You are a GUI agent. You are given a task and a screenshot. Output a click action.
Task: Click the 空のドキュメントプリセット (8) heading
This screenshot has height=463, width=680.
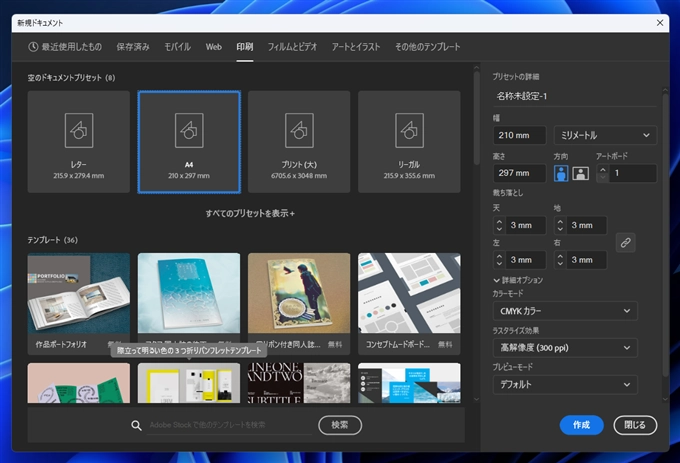pyautogui.click(x=72, y=78)
